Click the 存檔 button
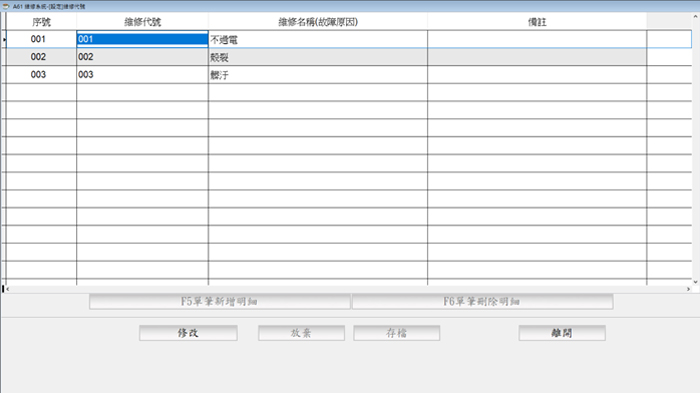Viewport: 700px width, 393px height. [x=396, y=333]
